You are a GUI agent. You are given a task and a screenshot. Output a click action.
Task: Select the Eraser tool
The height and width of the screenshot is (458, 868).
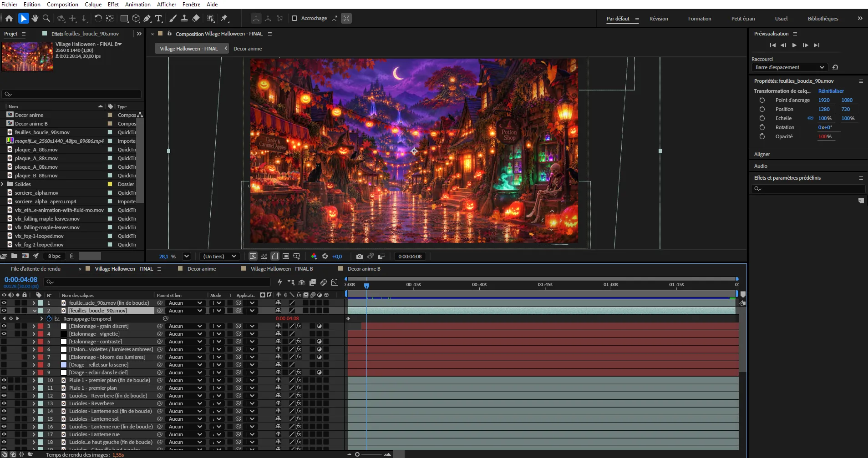click(196, 18)
